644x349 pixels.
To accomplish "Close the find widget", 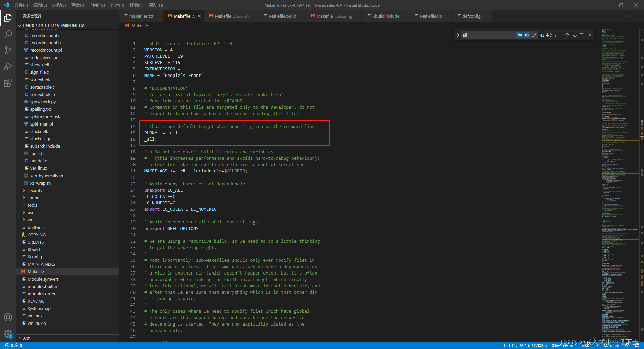I will click(590, 35).
